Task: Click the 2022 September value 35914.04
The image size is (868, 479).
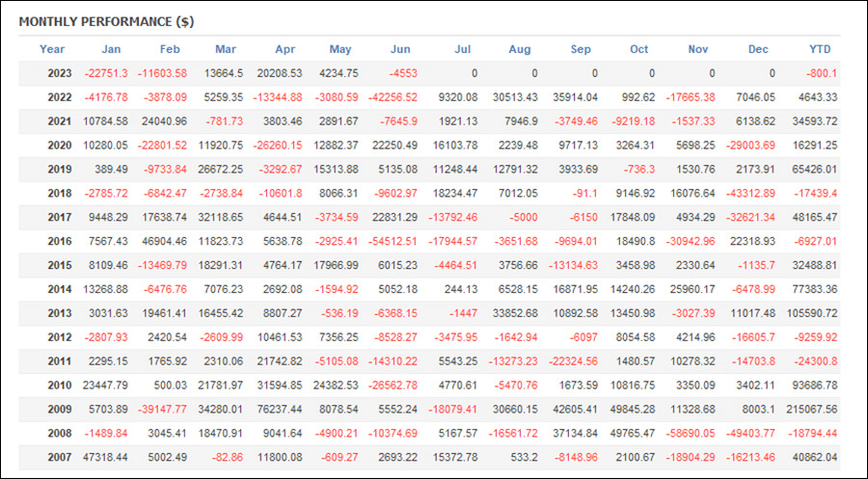Action: click(x=575, y=97)
